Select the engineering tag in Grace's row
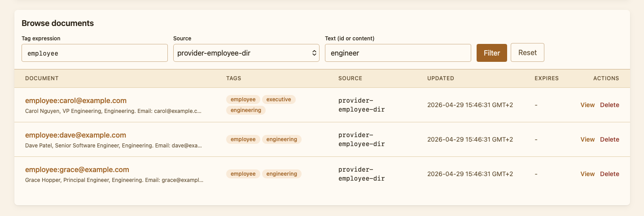Viewport: 644px width, 216px height. point(282,174)
